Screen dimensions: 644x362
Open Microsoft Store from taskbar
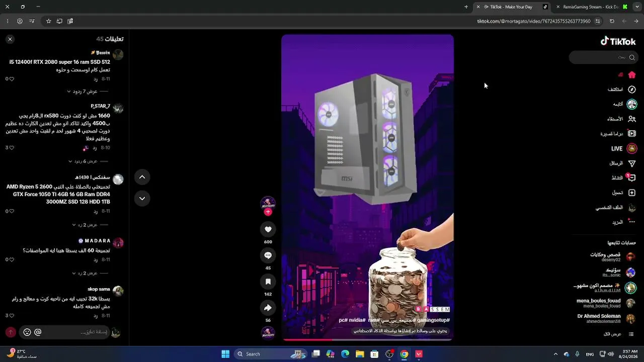point(374,354)
